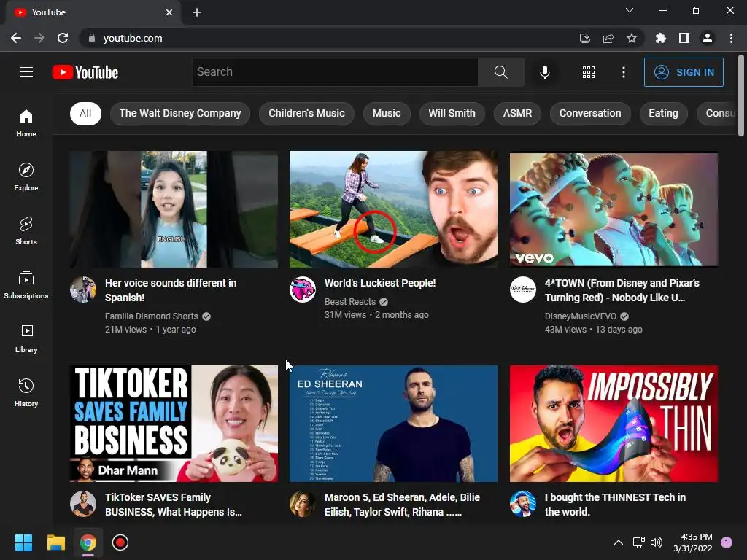Open History in the sidebar
The height and width of the screenshot is (560, 747).
coord(26,392)
